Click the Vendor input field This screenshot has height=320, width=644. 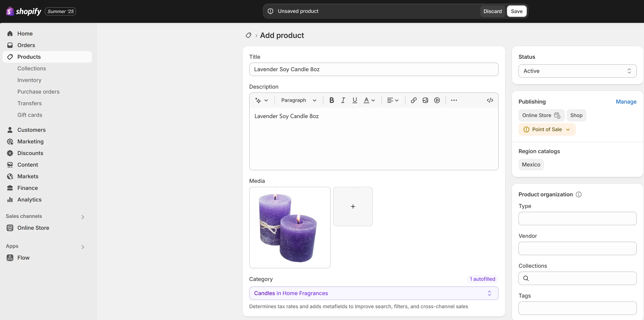[x=577, y=248]
